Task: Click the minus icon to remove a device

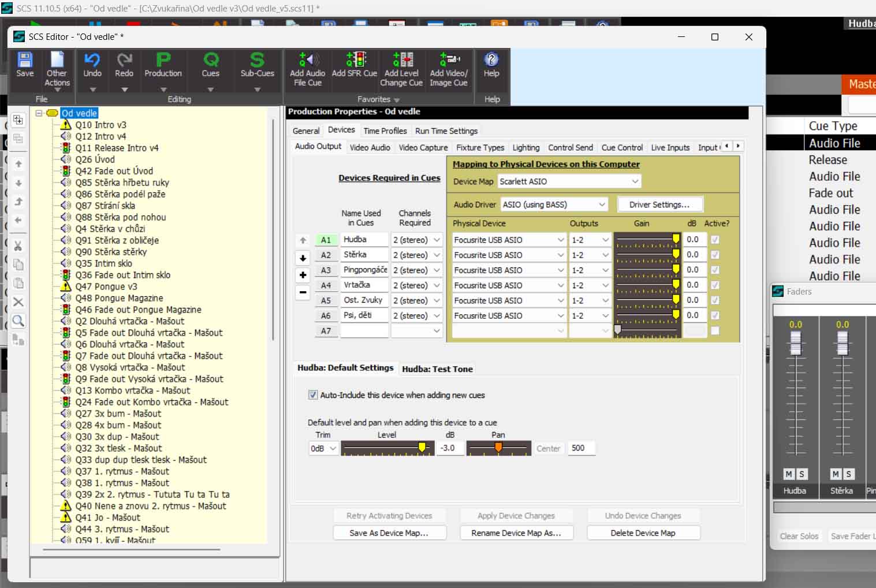Action: point(303,292)
